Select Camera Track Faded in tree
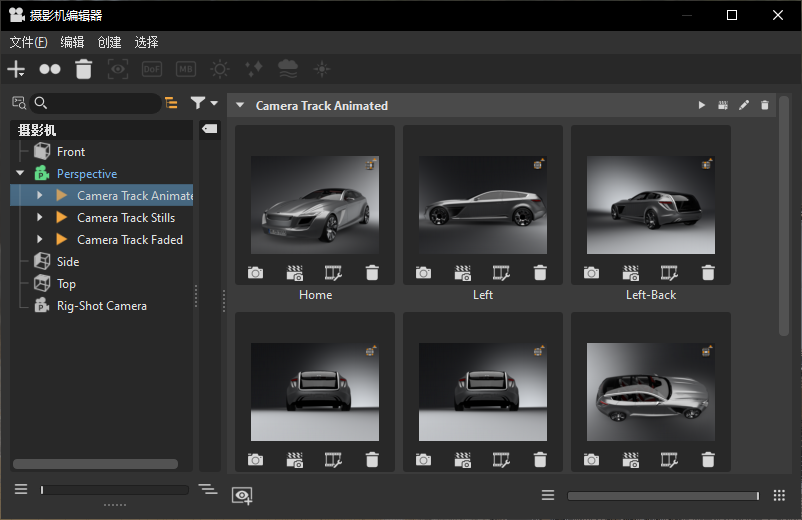Image resolution: width=802 pixels, height=520 pixels. [130, 240]
